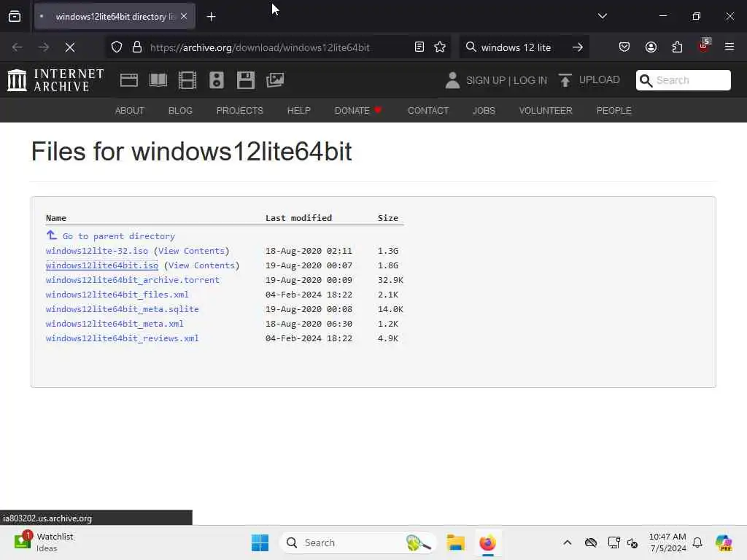Open windows12lite64bit_meta.xml link
This screenshot has height=560, width=747.
pyautogui.click(x=115, y=324)
